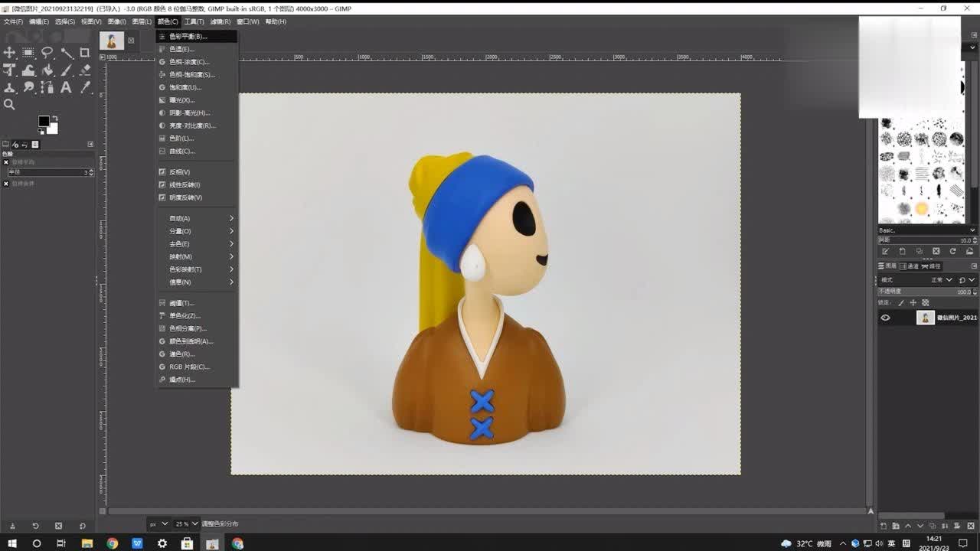
Task: Create a new layer at layers panel bottom
Action: click(884, 526)
